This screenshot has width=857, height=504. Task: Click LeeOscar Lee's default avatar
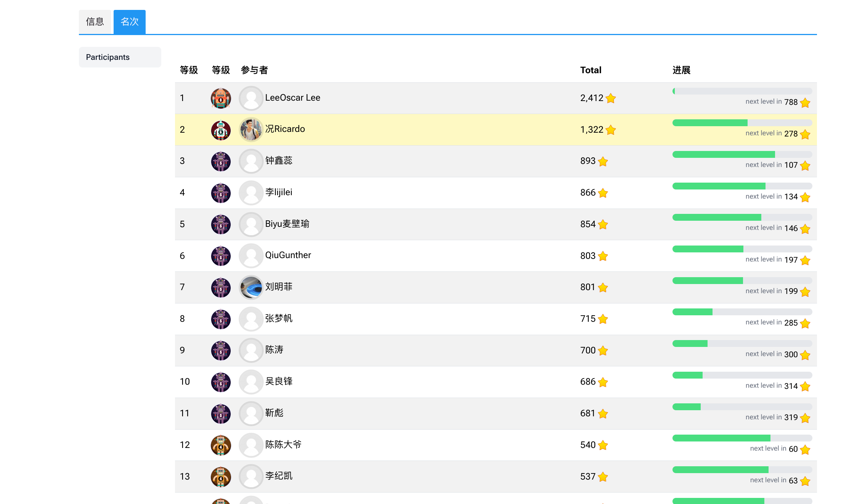251,98
